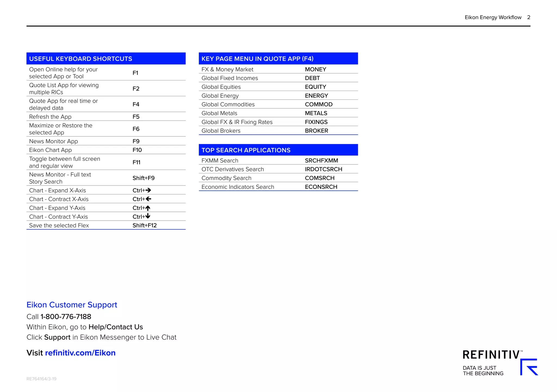This screenshot has height=392, width=557.
Task: Click 'Chart - Expand Y-Axis' text
Action: (57, 208)
